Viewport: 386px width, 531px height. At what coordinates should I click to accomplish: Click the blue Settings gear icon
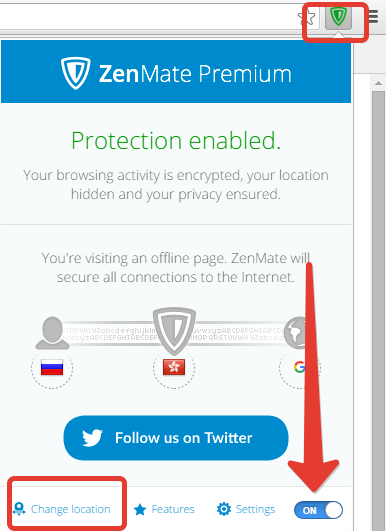click(224, 509)
